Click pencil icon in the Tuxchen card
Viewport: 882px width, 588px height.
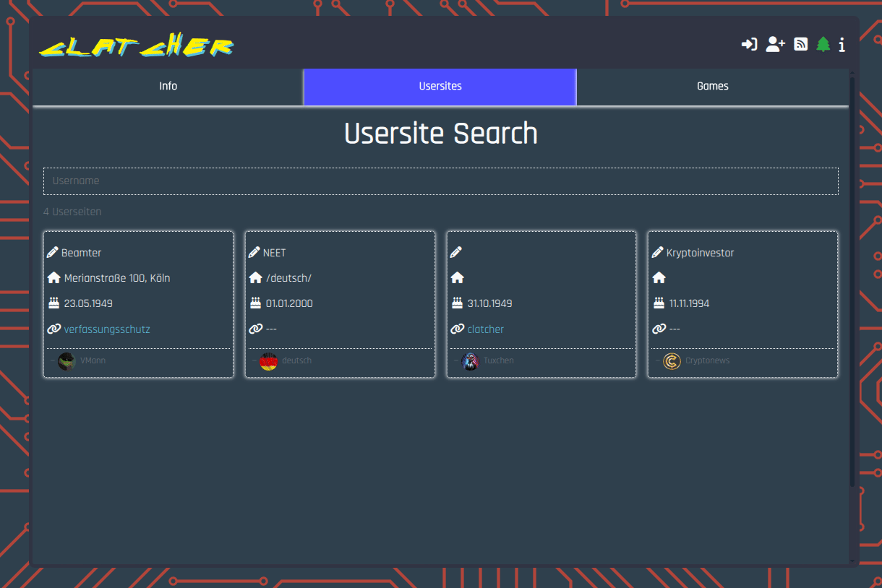click(x=455, y=253)
